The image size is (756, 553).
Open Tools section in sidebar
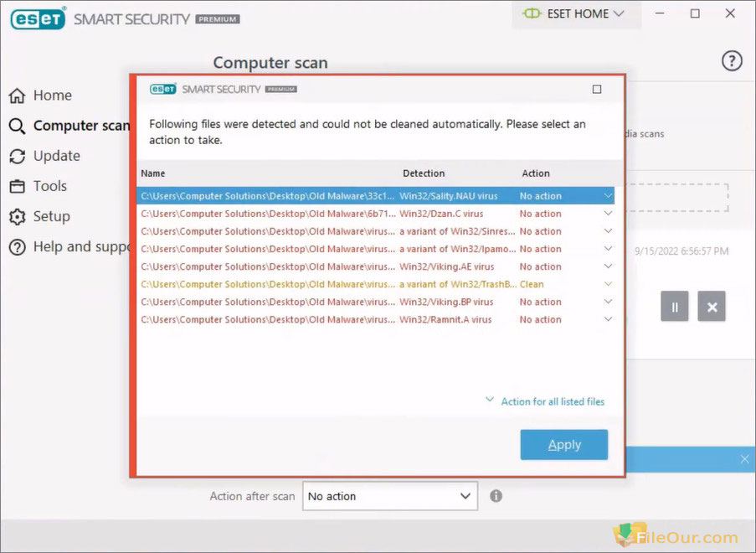click(x=49, y=186)
